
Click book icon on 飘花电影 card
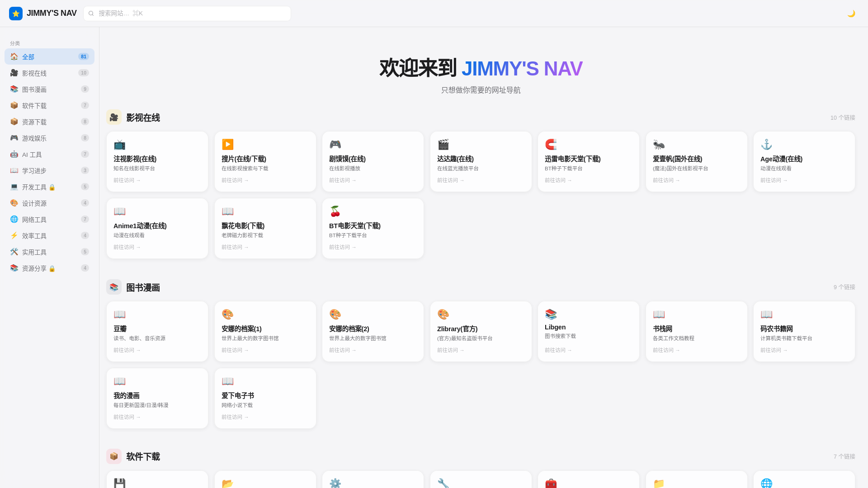227,211
